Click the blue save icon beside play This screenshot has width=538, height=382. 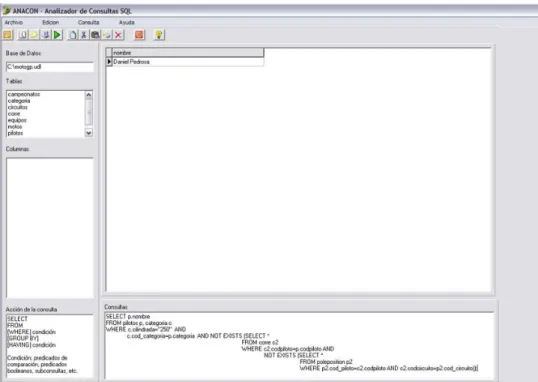[x=46, y=35]
